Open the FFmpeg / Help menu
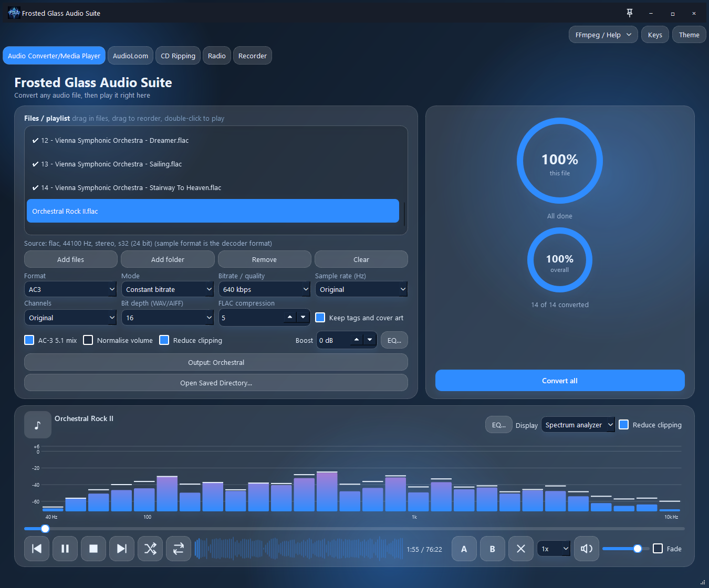 (x=603, y=35)
